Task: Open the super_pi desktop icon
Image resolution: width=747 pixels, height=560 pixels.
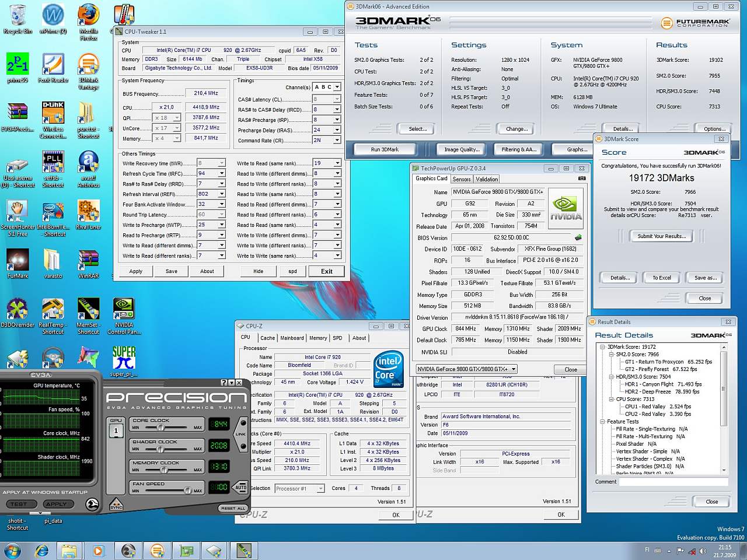Action: click(x=124, y=362)
